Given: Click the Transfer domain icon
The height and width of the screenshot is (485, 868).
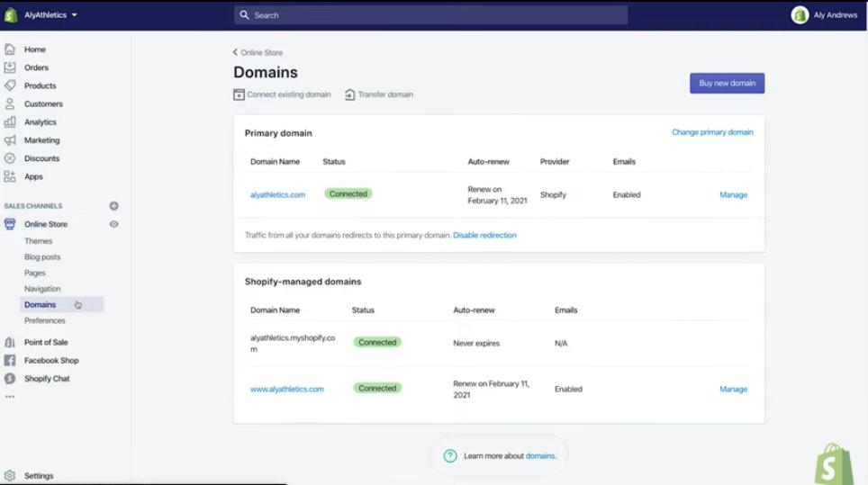Looking at the screenshot, I should [350, 94].
